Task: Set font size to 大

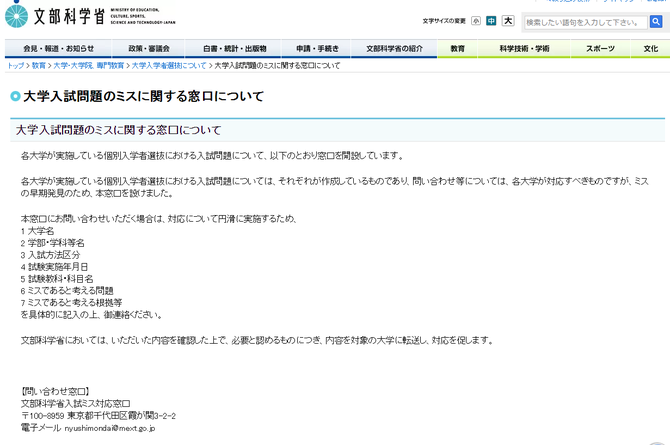Action: [508, 21]
